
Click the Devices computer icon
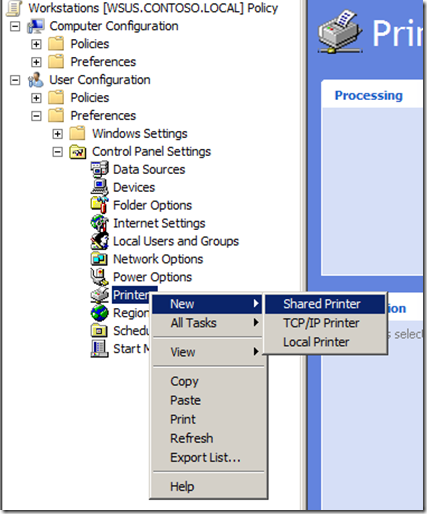coord(99,187)
